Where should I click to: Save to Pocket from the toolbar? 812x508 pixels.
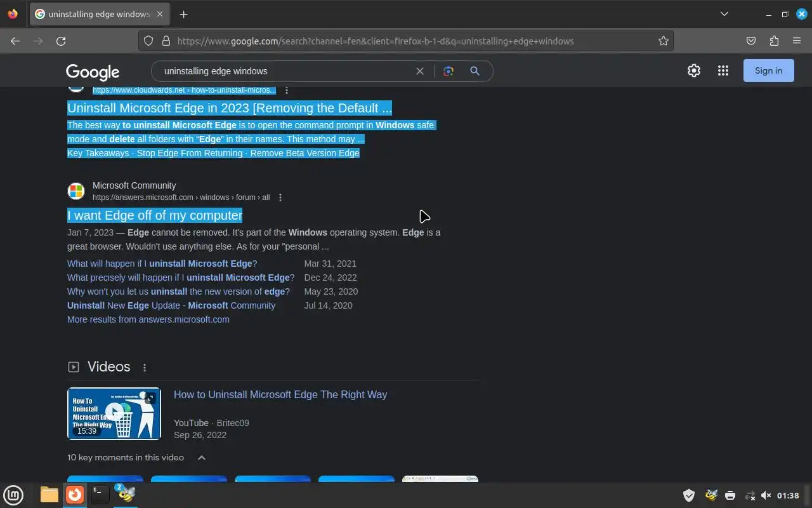[751, 41]
